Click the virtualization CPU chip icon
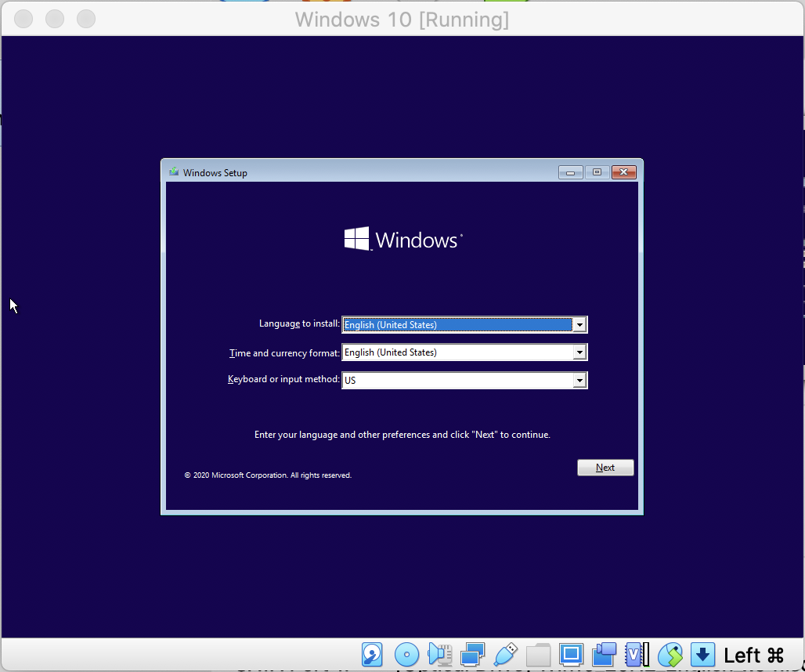This screenshot has height=672, width=805. tap(637, 655)
